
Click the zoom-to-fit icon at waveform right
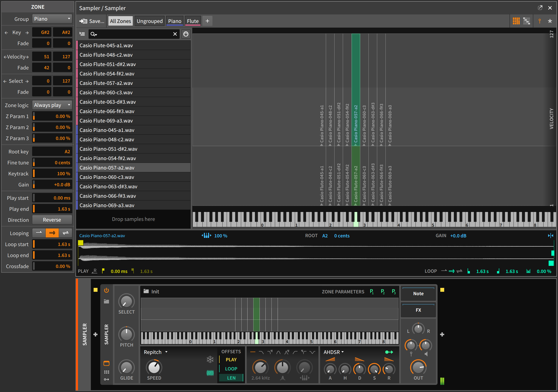point(550,236)
